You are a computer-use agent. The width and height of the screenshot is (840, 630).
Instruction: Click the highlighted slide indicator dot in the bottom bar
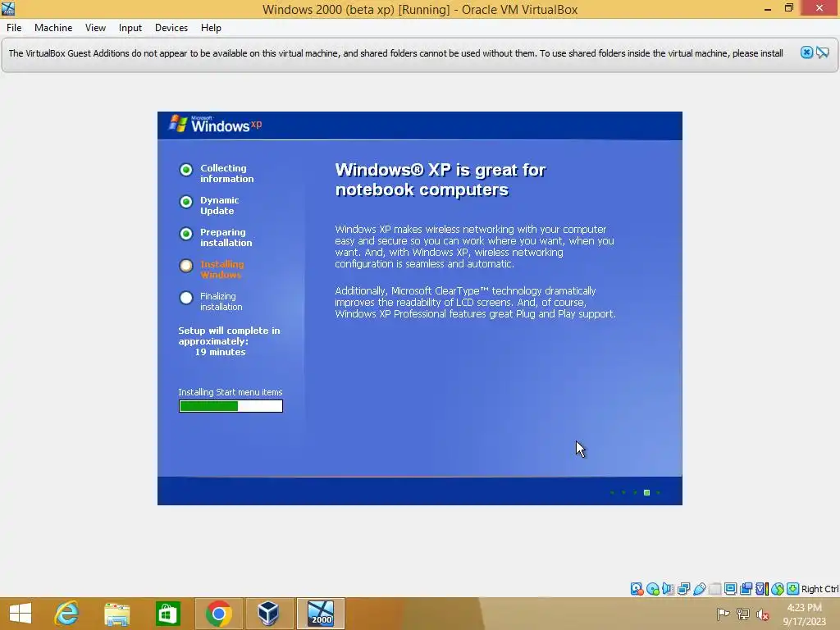646,492
